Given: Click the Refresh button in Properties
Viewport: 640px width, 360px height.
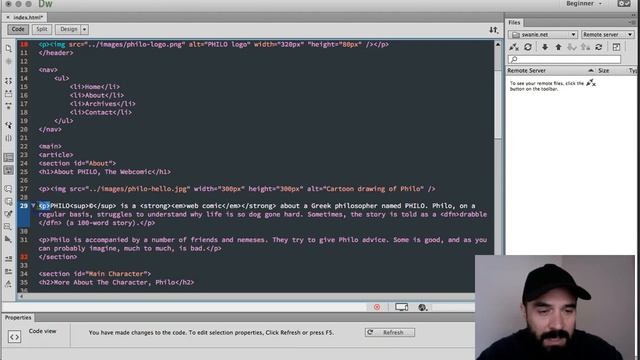Looking at the screenshot, I should pyautogui.click(x=390, y=332).
